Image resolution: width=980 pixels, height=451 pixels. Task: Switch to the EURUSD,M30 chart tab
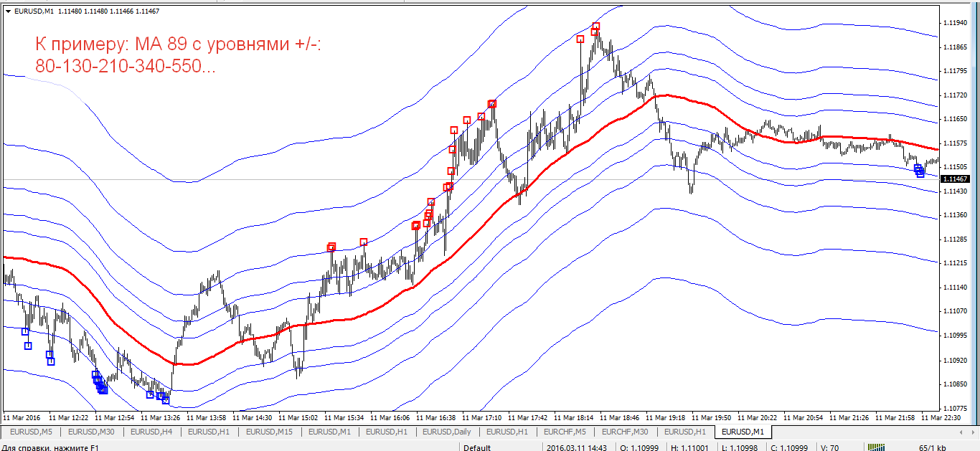pyautogui.click(x=91, y=432)
